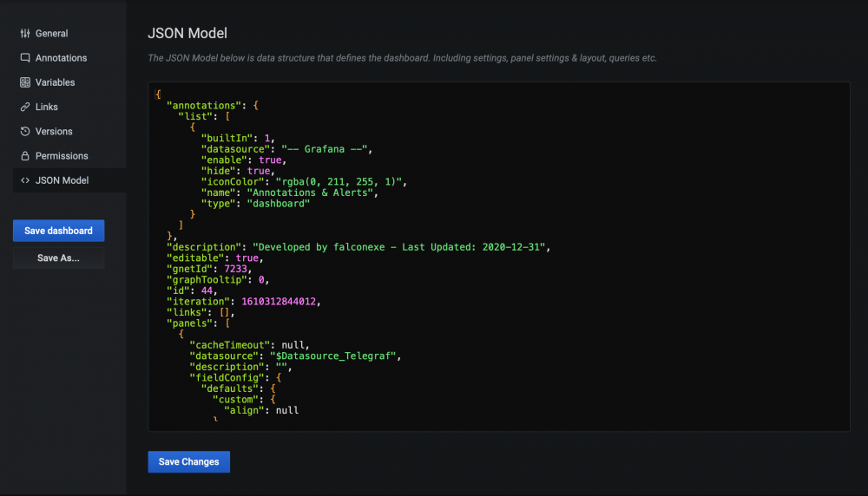Click the description string mentioning falconexe
The width and height of the screenshot is (868, 496).
tap(399, 247)
